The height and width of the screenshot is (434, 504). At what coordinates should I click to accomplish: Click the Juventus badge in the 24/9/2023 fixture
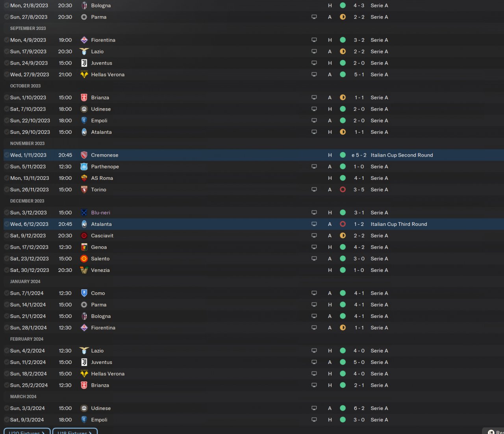[x=84, y=63]
